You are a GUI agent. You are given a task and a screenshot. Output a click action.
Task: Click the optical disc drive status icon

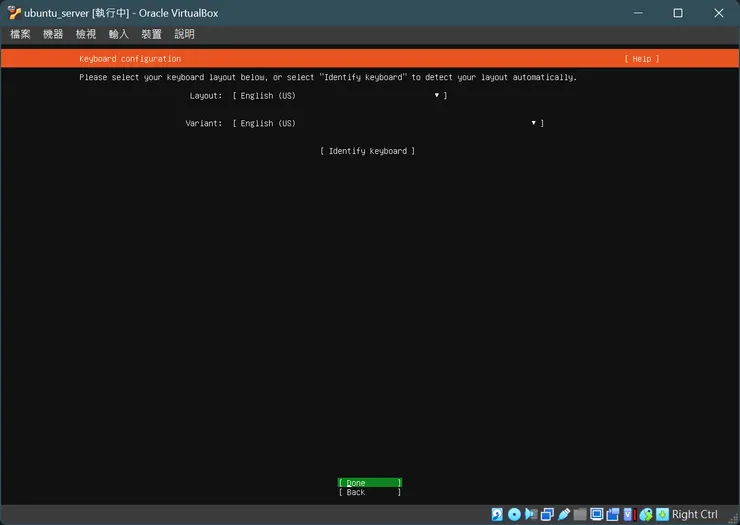[x=514, y=514]
